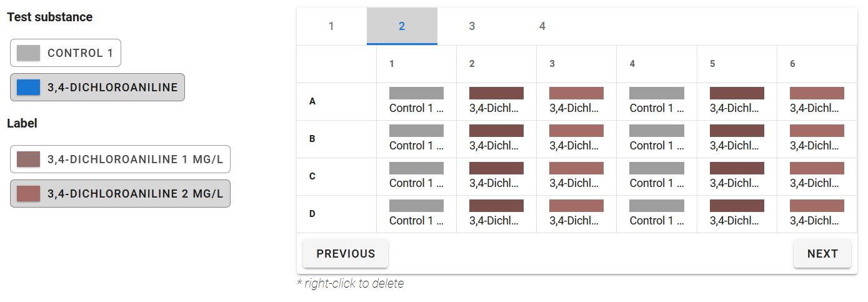868x302 pixels.
Task: Toggle the 3,4-Dichloroaniline substance button
Action: pos(97,88)
